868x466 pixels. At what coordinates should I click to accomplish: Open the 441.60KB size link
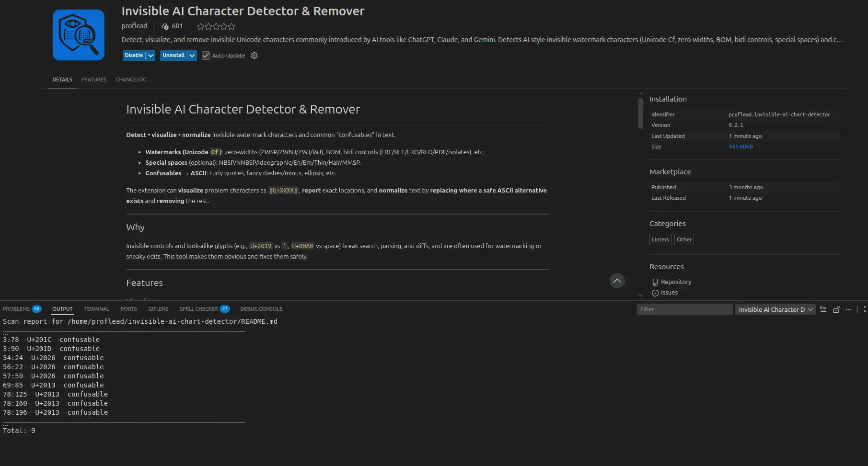[x=741, y=147]
